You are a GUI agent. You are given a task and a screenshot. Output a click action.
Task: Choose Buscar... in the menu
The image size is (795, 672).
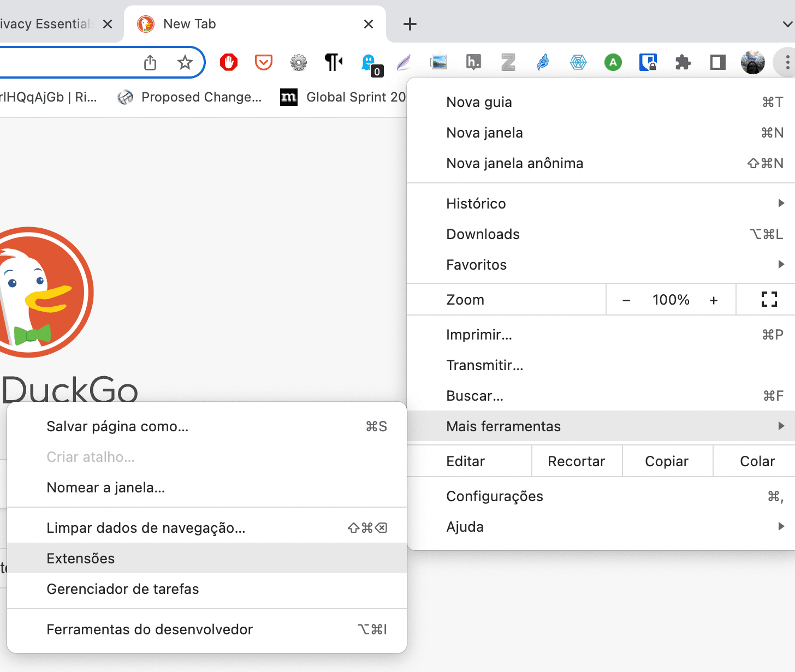(601, 396)
